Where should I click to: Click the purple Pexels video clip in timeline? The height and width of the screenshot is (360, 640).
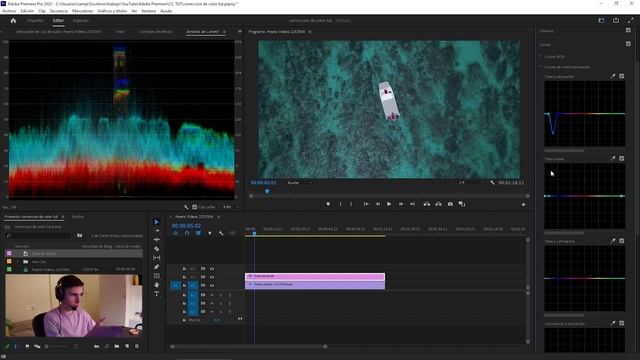(x=315, y=285)
